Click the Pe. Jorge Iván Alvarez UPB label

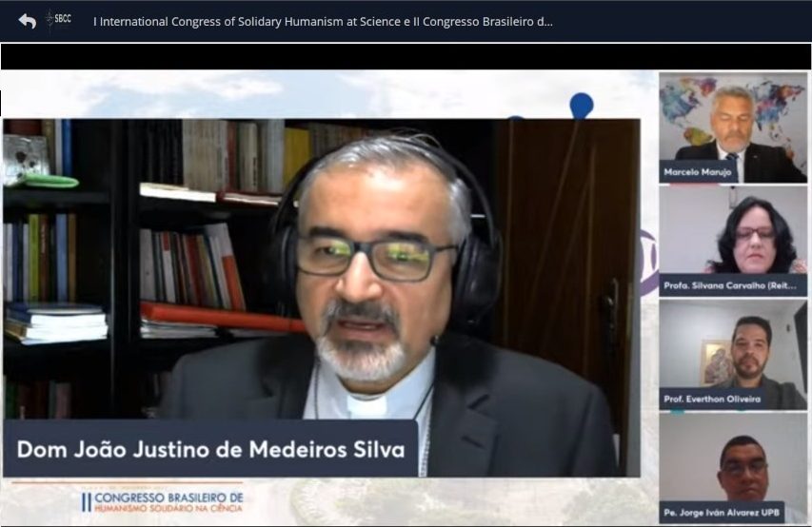[722, 513]
